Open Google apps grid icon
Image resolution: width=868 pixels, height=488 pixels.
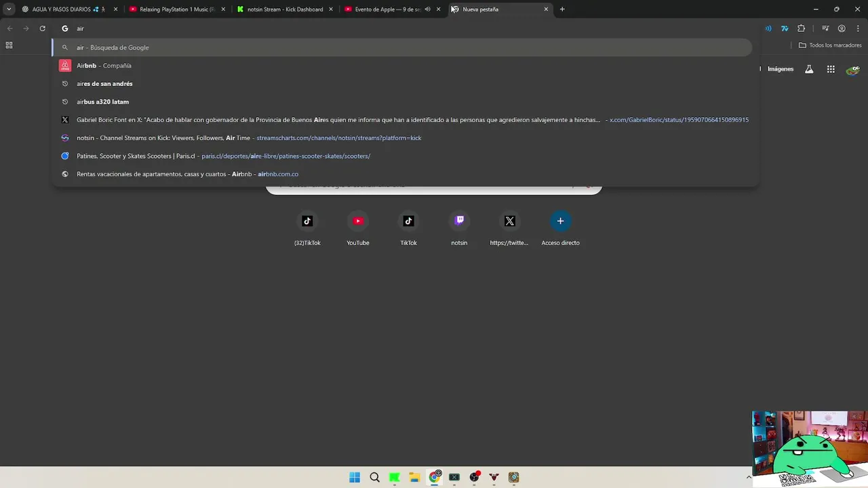(x=831, y=69)
